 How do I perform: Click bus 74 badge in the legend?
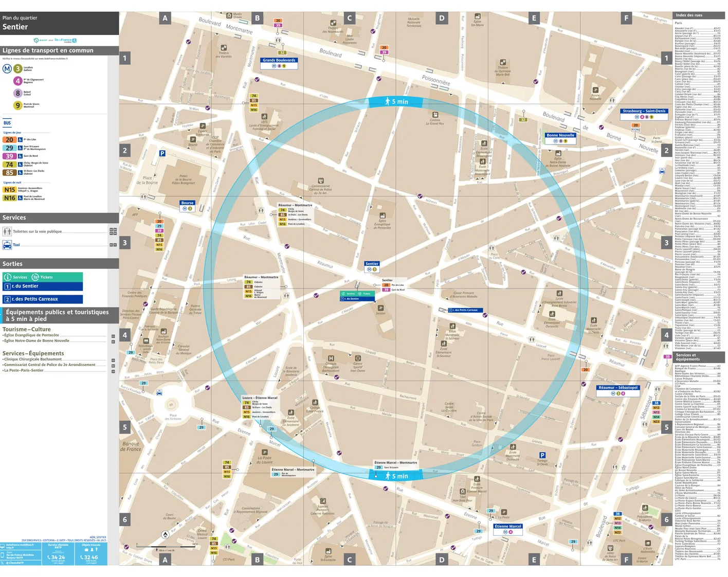click(x=10, y=165)
